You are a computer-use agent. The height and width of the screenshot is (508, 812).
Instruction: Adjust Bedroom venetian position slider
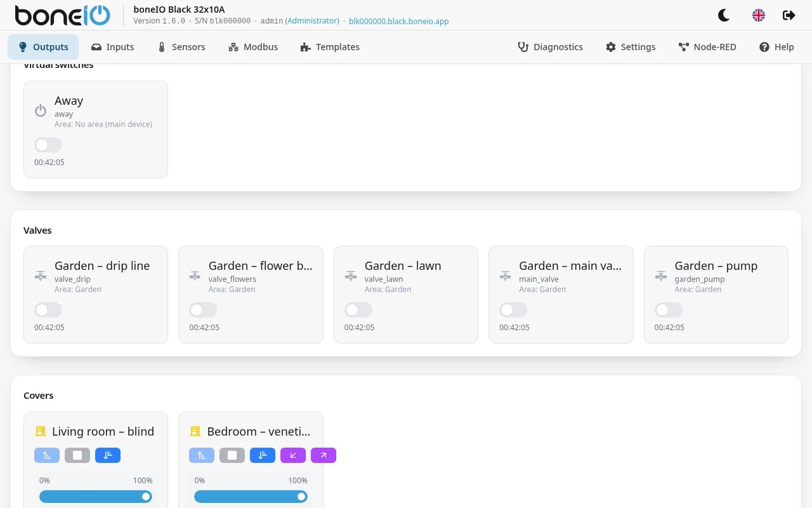[251, 497]
